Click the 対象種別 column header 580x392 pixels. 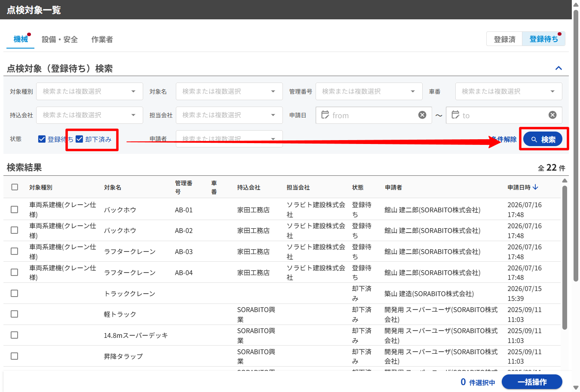[x=40, y=187]
